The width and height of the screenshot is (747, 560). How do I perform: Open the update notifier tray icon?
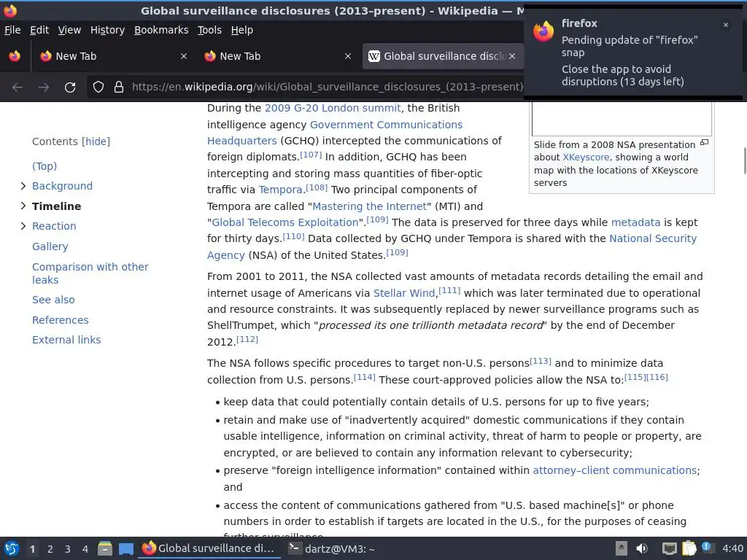707,548
